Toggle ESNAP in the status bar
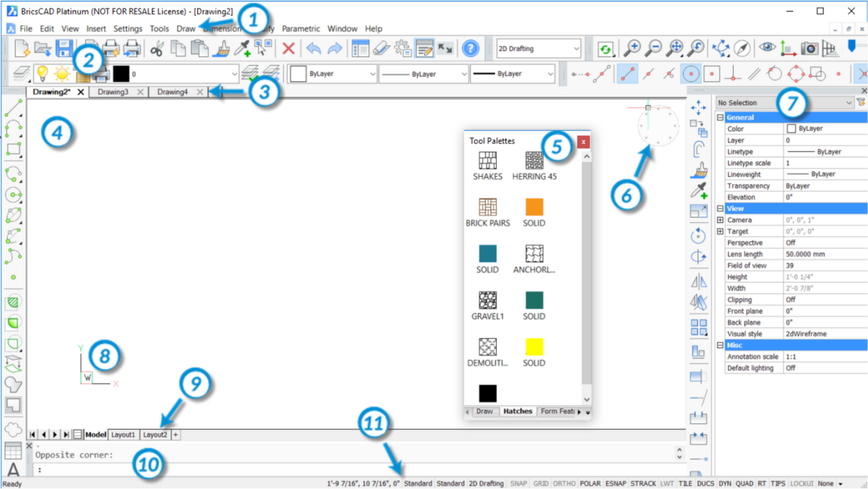This screenshot has height=489, width=868. [616, 483]
